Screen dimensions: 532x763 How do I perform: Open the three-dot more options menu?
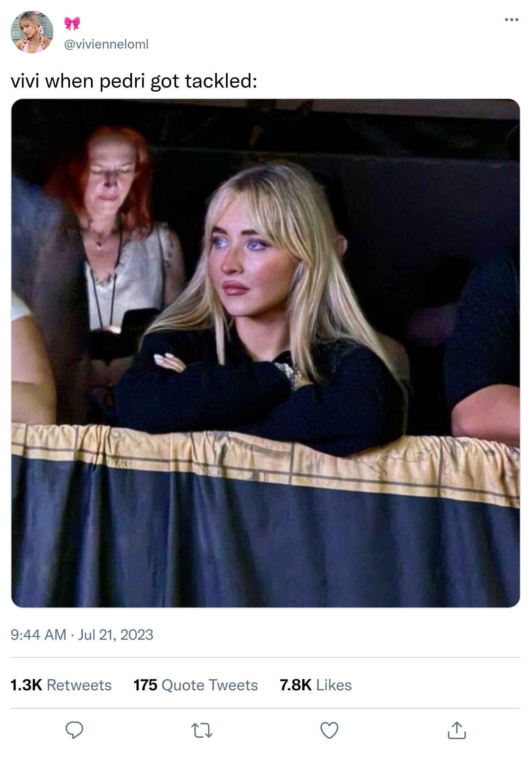[512, 19]
